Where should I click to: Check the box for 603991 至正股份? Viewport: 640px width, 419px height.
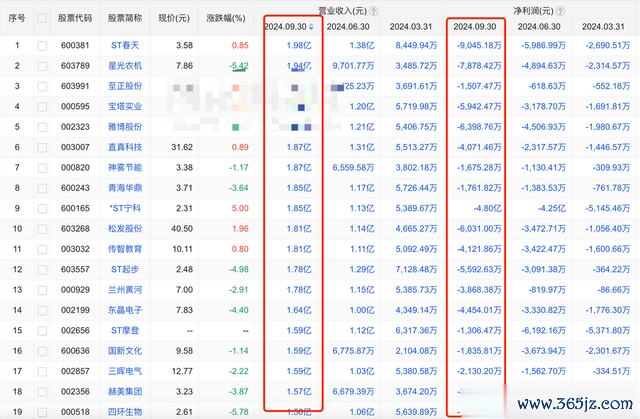(42, 86)
